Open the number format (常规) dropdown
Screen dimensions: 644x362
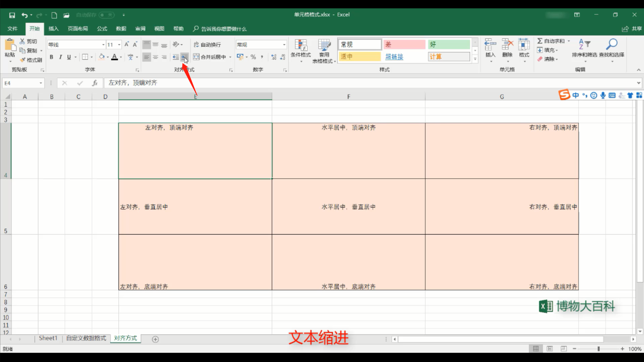point(284,45)
